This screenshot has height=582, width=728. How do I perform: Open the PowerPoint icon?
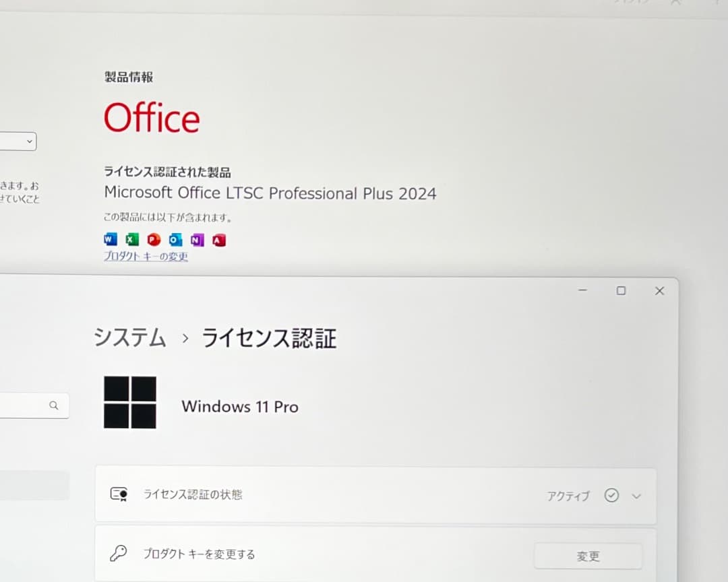coord(154,239)
